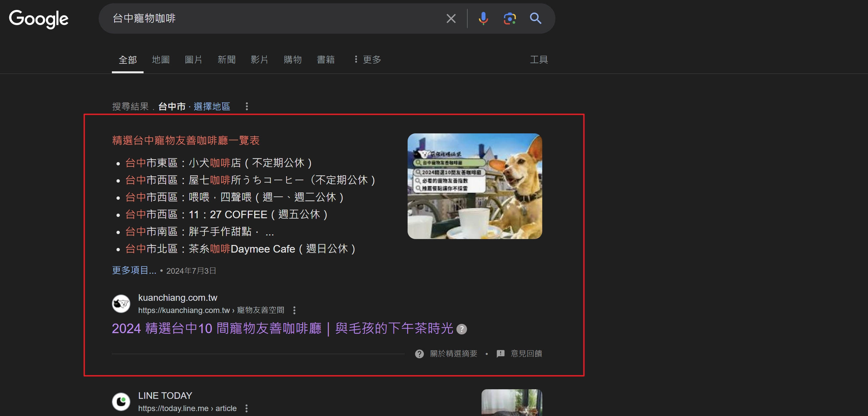This screenshot has width=868, height=416.
Task: Clear the search box with X icon
Action: (451, 18)
